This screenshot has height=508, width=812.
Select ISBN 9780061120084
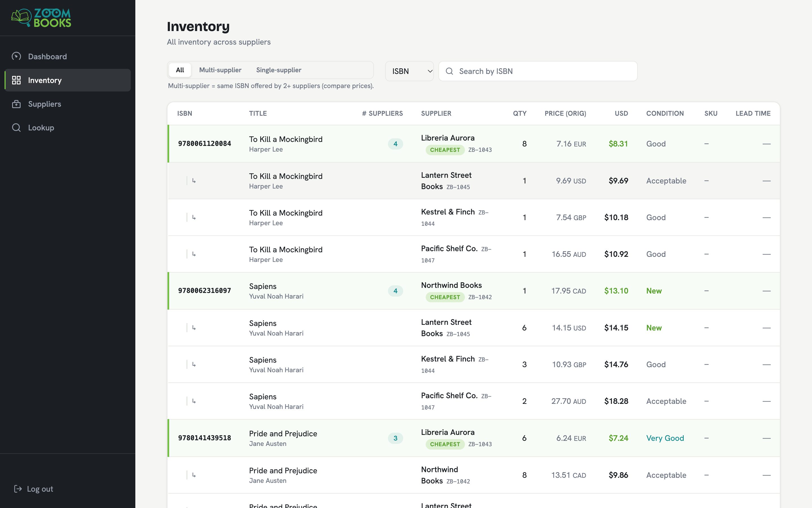[x=204, y=144]
